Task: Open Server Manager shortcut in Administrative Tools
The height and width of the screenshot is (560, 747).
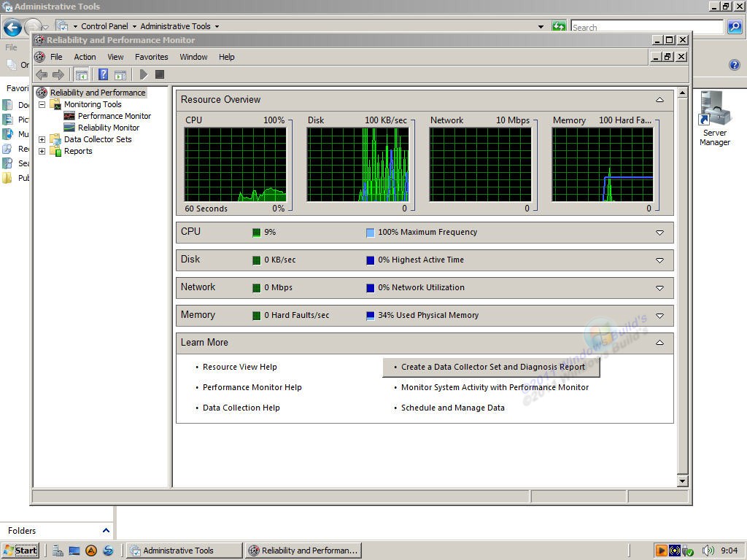Action: point(715,118)
